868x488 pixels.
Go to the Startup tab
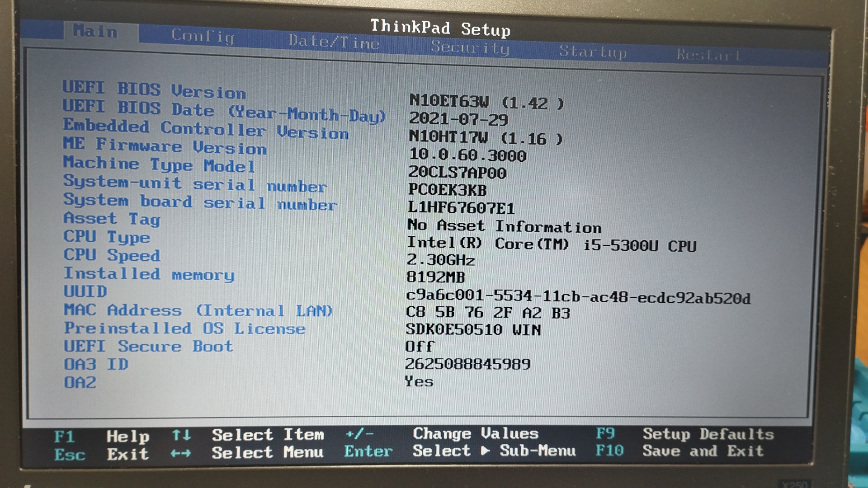tap(593, 52)
